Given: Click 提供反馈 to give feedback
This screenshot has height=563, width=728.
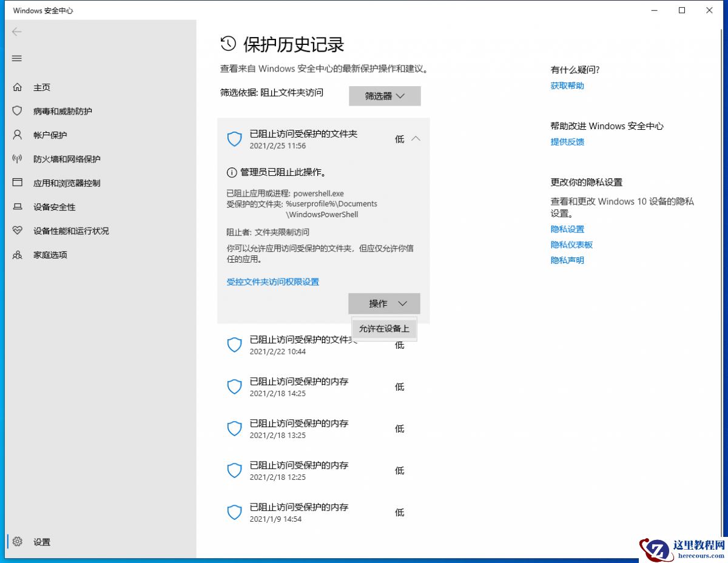Looking at the screenshot, I should coord(565,141).
